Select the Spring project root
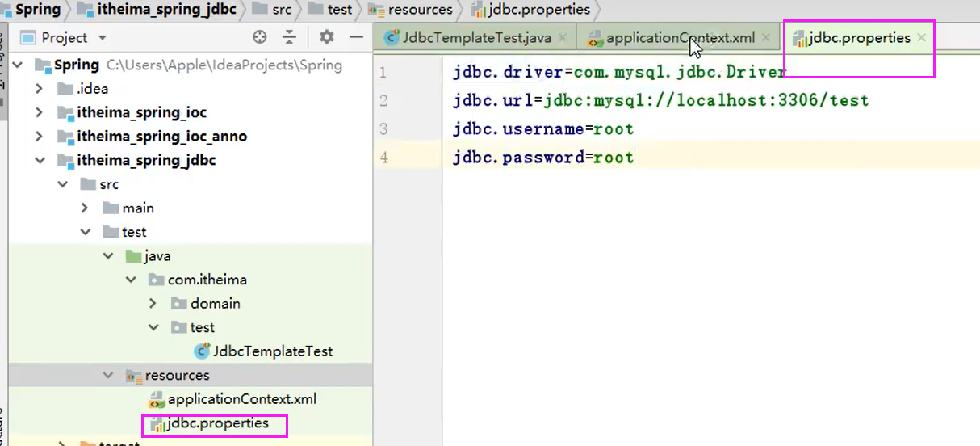The height and width of the screenshot is (446, 980). tap(77, 65)
